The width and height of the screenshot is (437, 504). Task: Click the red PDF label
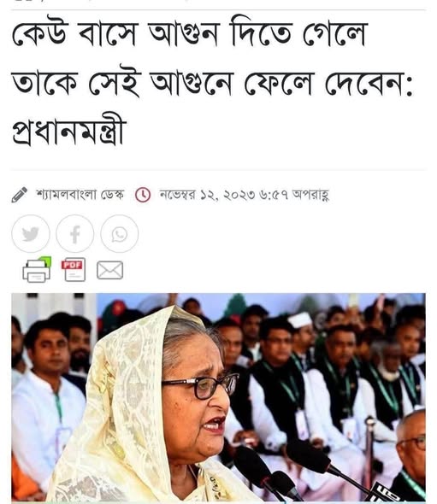[x=72, y=265]
